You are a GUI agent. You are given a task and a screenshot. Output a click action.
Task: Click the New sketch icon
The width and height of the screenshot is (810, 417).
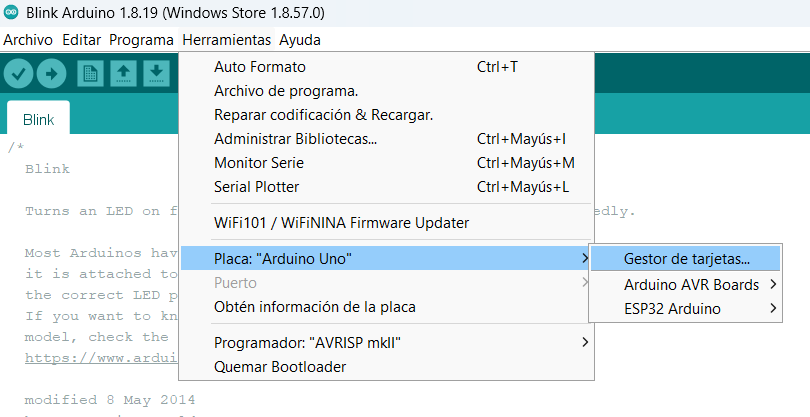[x=90, y=74]
